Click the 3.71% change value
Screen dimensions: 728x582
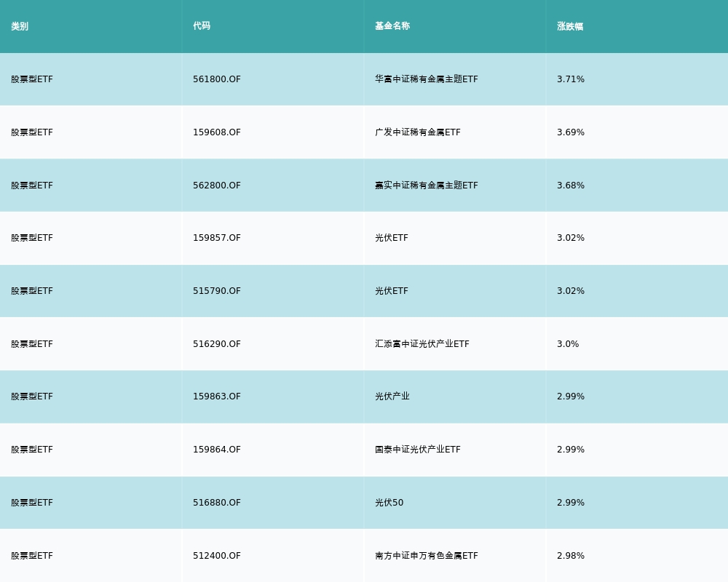pos(571,79)
